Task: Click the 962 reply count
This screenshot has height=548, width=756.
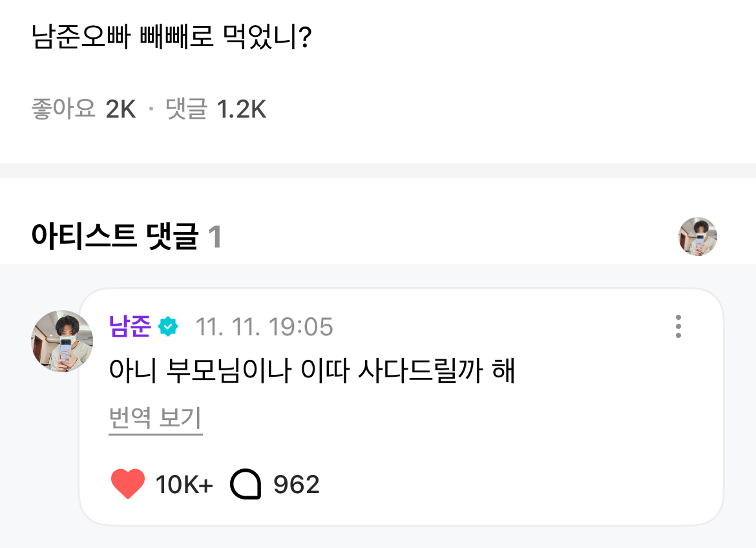Action: (x=297, y=484)
